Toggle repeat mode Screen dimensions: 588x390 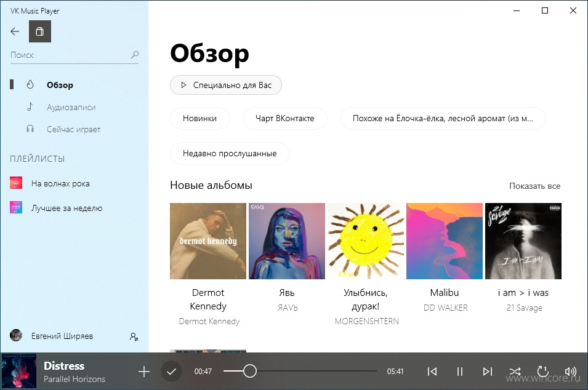(542, 372)
